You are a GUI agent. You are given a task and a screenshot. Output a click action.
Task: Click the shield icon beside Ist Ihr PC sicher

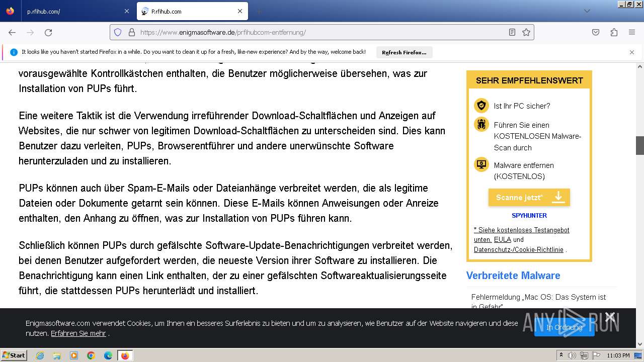(481, 106)
